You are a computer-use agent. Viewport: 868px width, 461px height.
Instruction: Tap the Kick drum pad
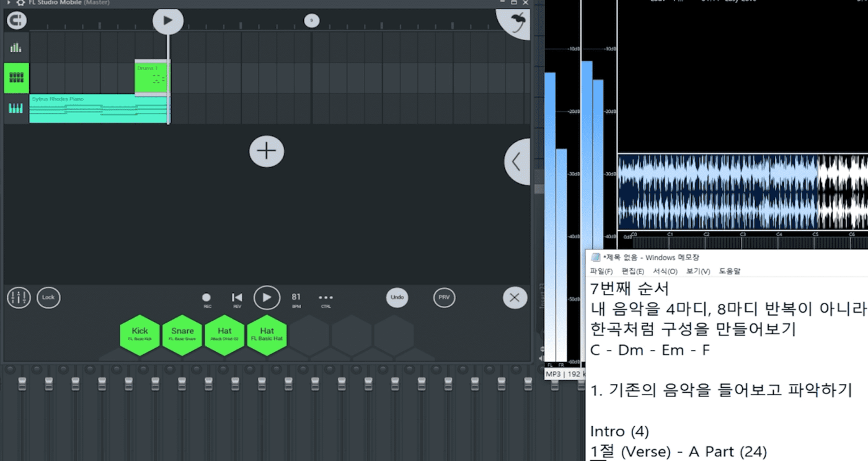click(140, 335)
